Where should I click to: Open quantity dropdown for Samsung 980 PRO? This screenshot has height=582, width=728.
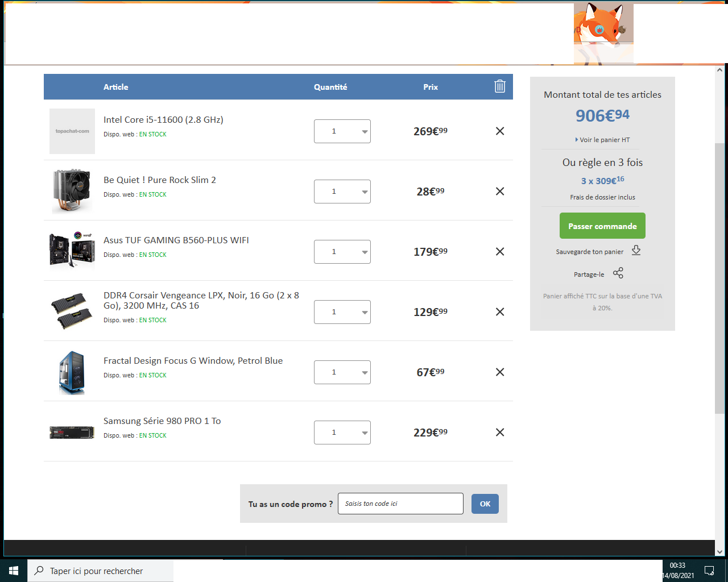[342, 433]
